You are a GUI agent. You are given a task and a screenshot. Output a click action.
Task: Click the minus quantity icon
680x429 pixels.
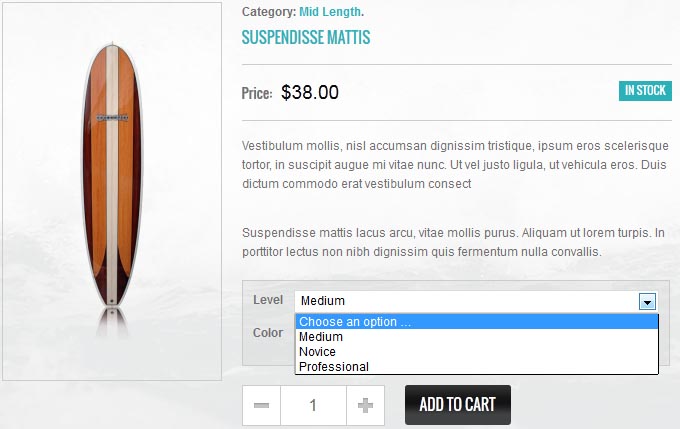point(261,406)
